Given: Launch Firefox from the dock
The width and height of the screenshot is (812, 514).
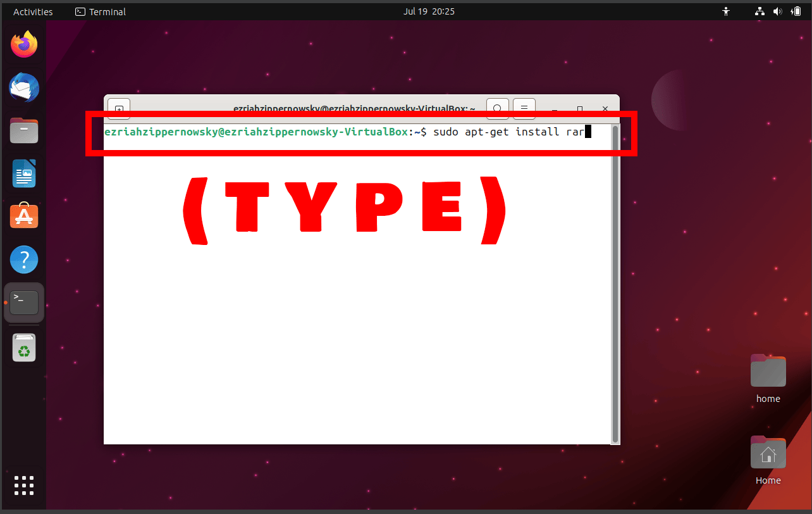Looking at the screenshot, I should 23,44.
